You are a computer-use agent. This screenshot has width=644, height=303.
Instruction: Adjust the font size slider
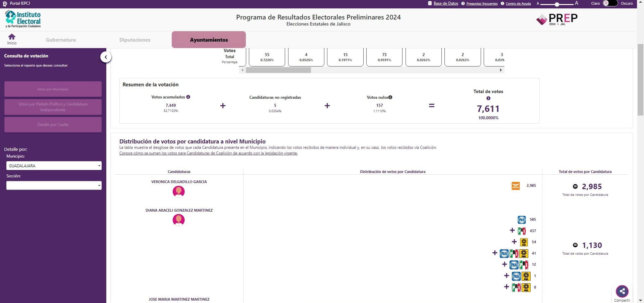(x=557, y=4)
